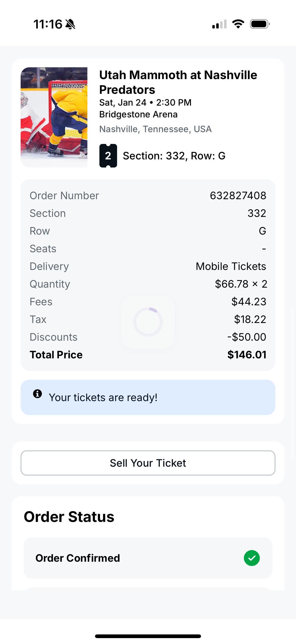The image size is (296, 644).
Task: Tap the Bridgestone Arena venue text
Action: [x=138, y=114]
